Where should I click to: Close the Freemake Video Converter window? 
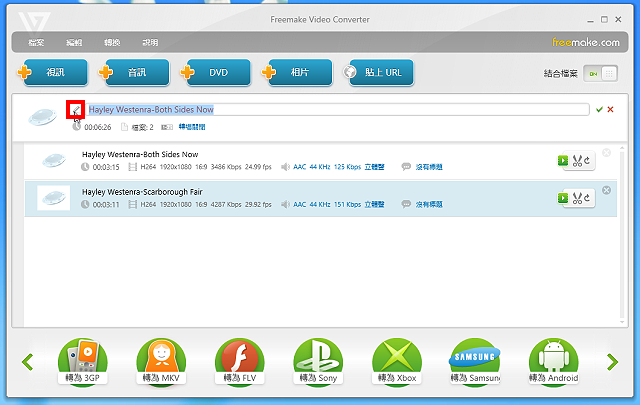pos(618,19)
